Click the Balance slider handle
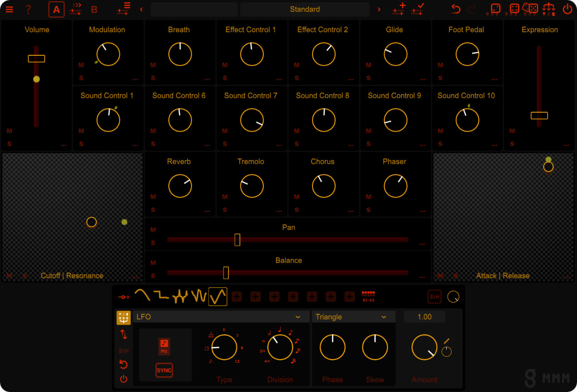Image resolution: width=577 pixels, height=392 pixels. (226, 273)
